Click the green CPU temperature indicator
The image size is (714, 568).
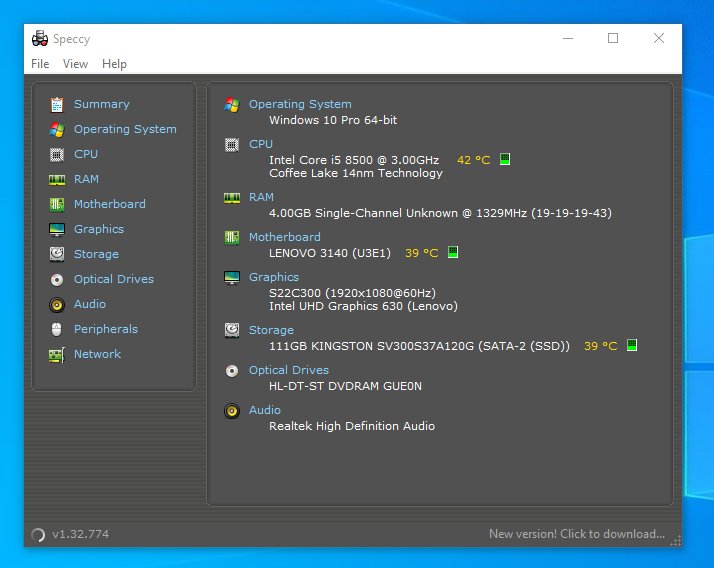point(505,159)
